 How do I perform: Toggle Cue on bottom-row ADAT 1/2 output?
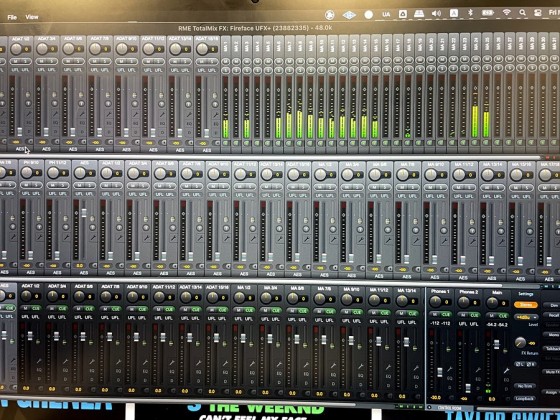point(36,308)
